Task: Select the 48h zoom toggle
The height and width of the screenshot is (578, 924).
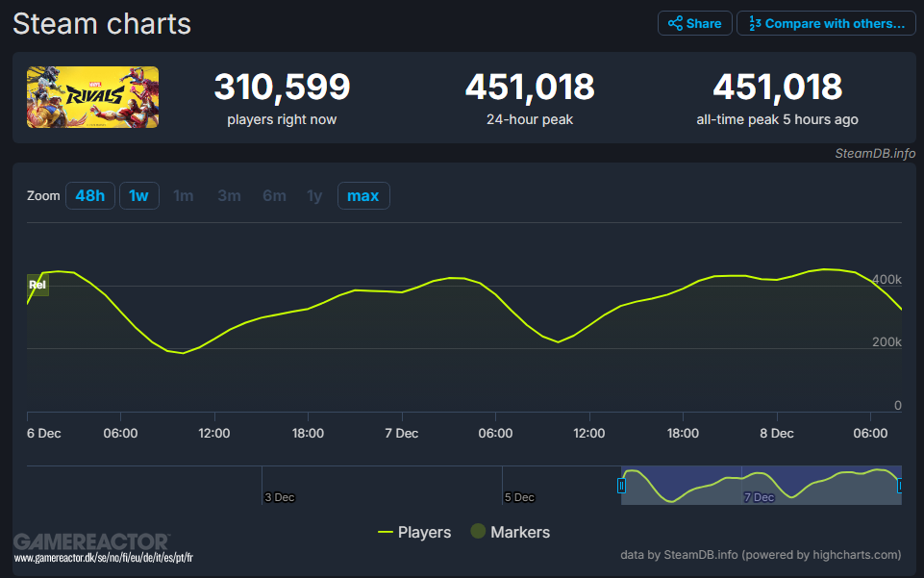Action: [89, 195]
